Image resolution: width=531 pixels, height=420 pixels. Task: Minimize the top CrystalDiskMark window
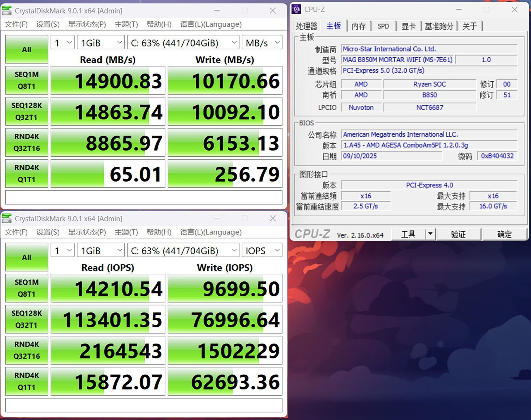coord(217,11)
